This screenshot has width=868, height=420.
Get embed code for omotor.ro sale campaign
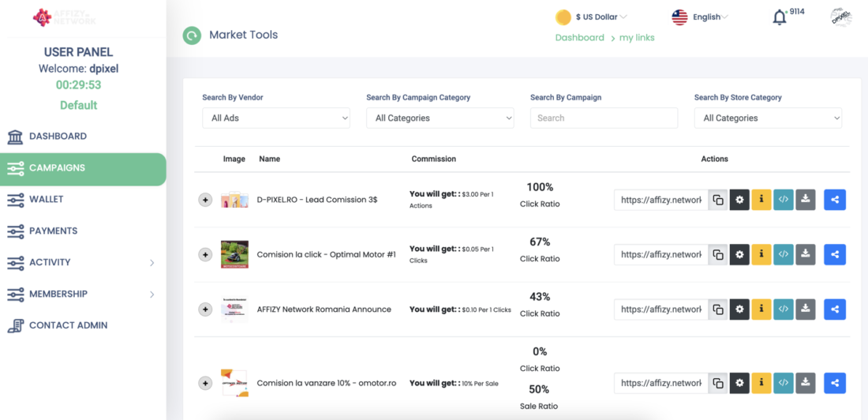click(x=784, y=384)
